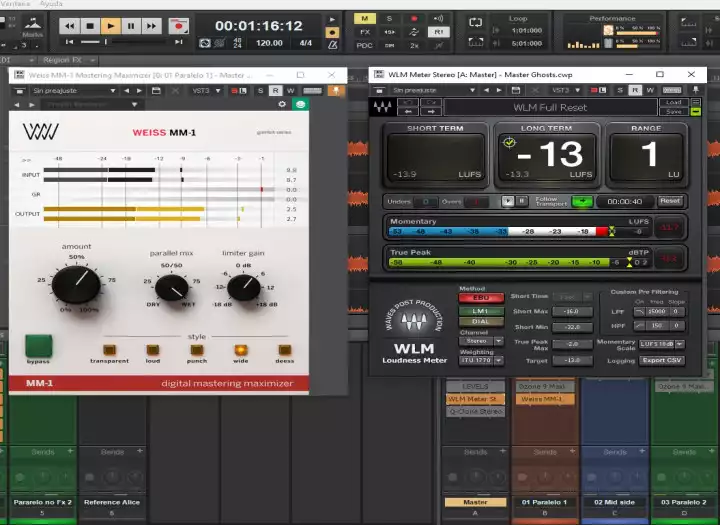Viewport: 720px width, 525px height.
Task: Jump to project end in transport
Action: point(179,42)
